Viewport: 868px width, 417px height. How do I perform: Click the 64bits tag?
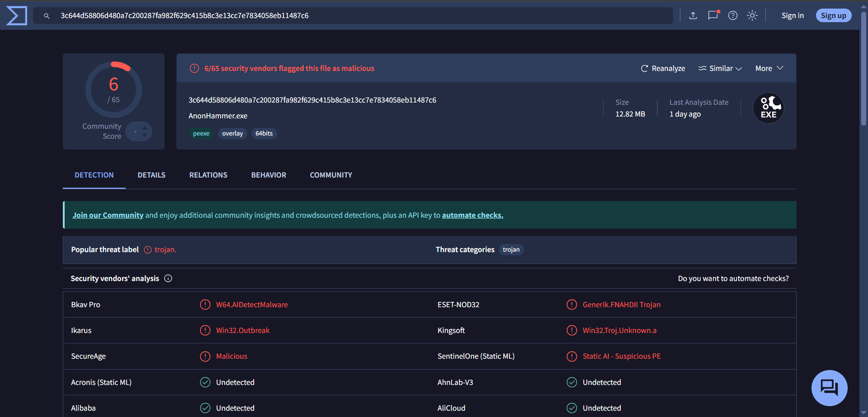(x=264, y=133)
